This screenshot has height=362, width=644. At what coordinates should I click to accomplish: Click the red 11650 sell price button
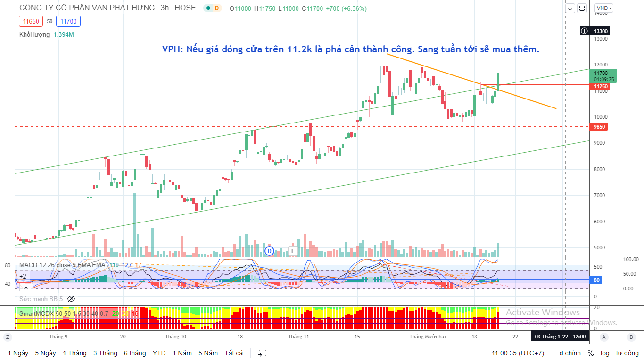click(31, 21)
